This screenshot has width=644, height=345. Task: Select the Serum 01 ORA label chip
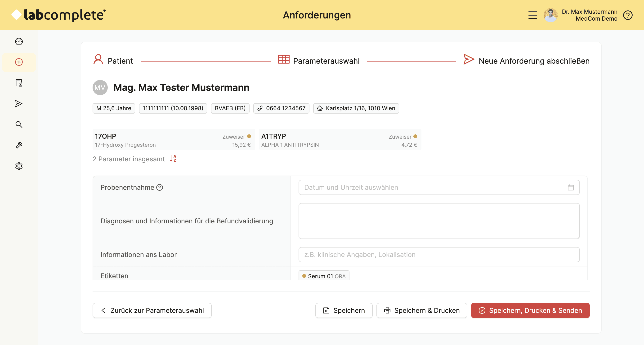(x=324, y=276)
